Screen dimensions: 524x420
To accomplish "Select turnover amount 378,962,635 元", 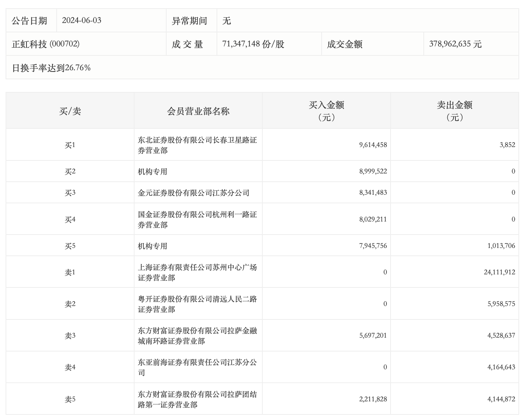I will tap(455, 44).
